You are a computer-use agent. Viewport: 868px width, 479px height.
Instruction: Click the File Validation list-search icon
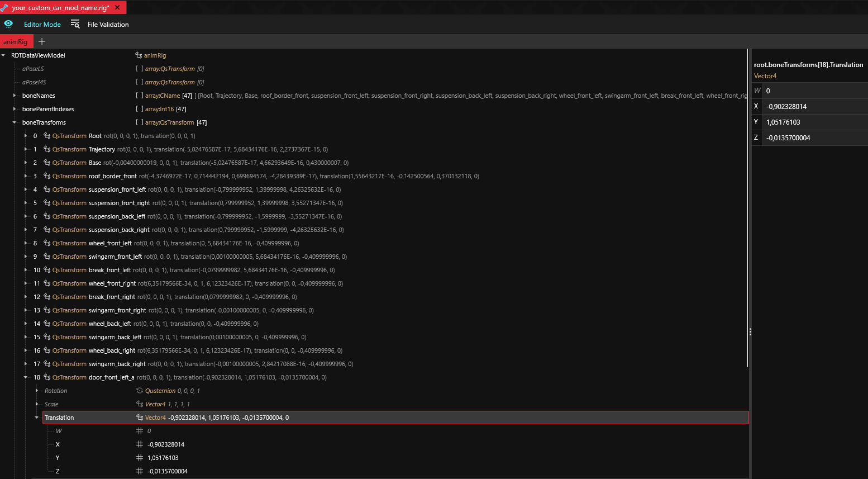pos(75,24)
